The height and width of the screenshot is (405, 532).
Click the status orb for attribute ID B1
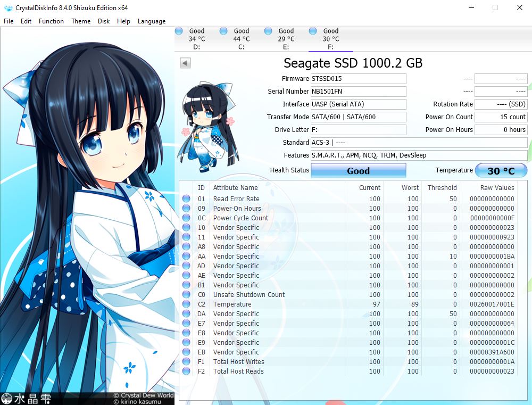[186, 285]
